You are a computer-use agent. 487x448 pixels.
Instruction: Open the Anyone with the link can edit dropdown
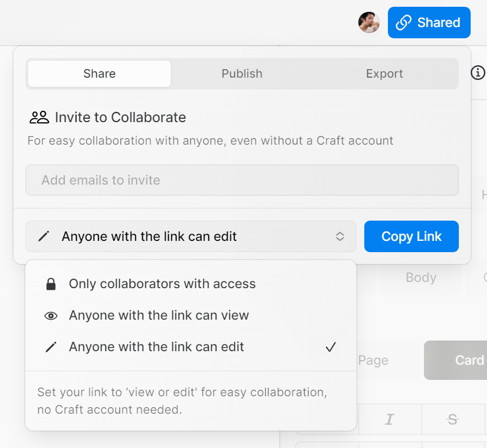(x=190, y=236)
